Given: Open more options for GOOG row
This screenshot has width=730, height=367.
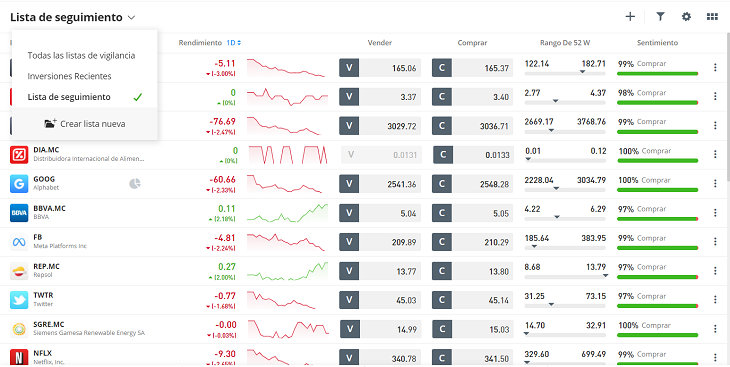Looking at the screenshot, I should [x=715, y=184].
